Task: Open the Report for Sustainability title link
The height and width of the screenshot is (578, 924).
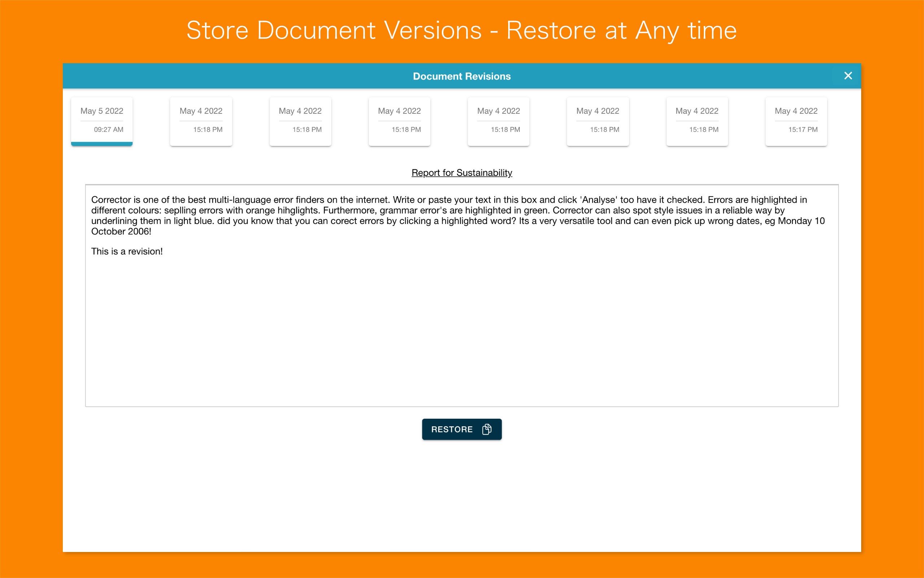Action: pyautogui.click(x=462, y=173)
